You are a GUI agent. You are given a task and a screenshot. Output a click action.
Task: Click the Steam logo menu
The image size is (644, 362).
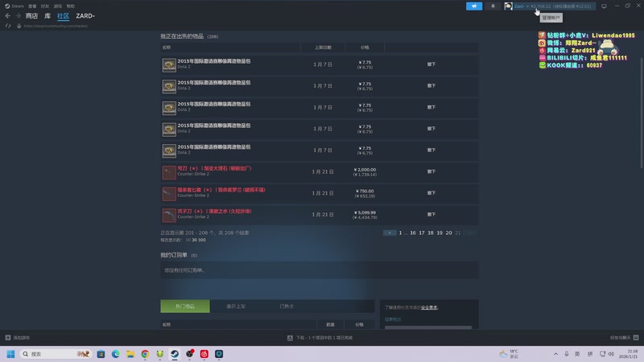point(14,6)
